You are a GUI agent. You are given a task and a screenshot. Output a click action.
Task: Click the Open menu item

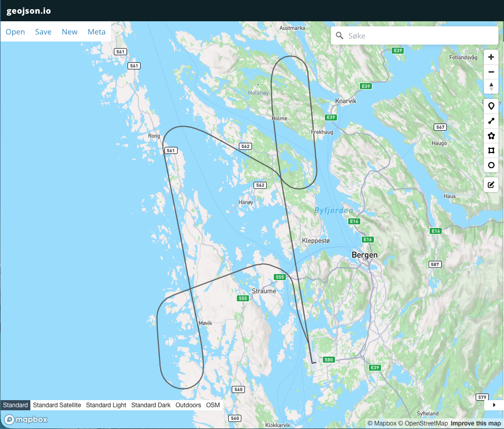(15, 32)
